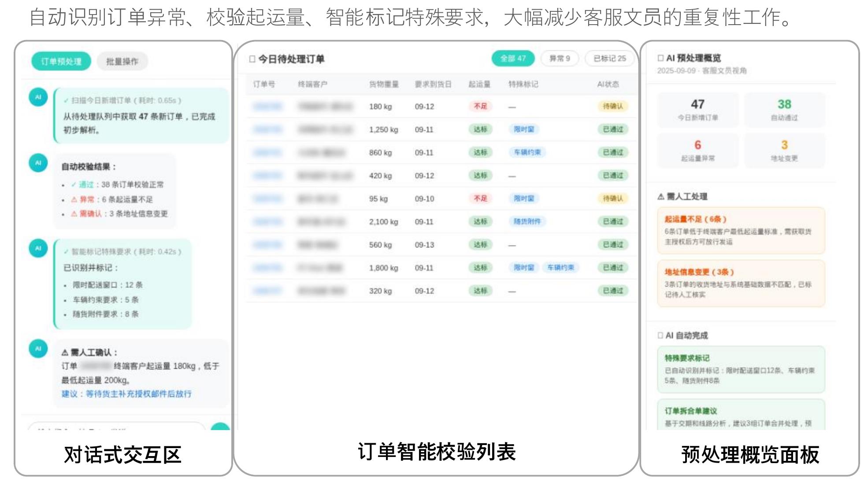Open the 38 自动通过 stat card
The image size is (868, 482).
784,110
